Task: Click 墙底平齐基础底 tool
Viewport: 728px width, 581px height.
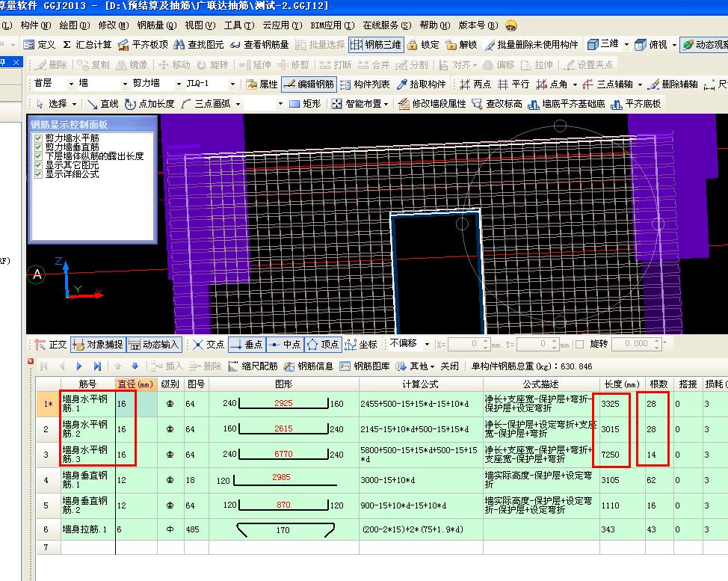Action: (x=566, y=104)
